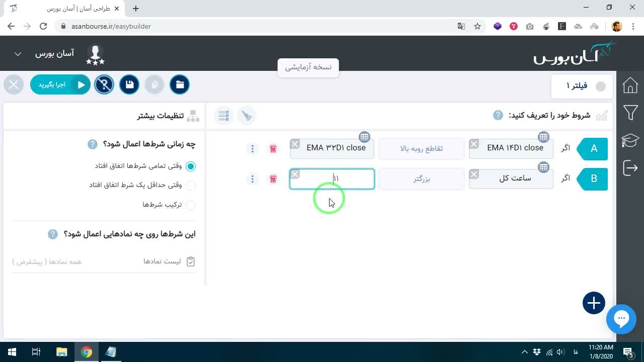
Task: Open Windows Start menu
Action: (12, 352)
